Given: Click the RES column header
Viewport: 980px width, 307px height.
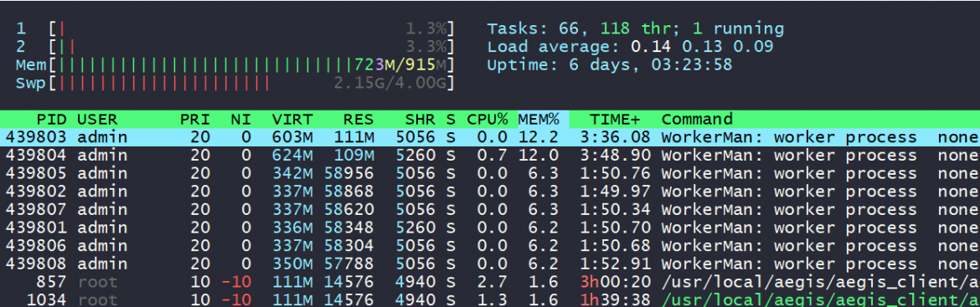Looking at the screenshot, I should (x=358, y=119).
